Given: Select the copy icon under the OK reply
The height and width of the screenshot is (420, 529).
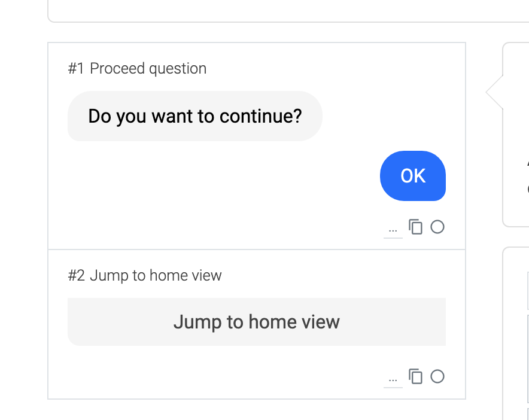Looking at the screenshot, I should (416, 227).
